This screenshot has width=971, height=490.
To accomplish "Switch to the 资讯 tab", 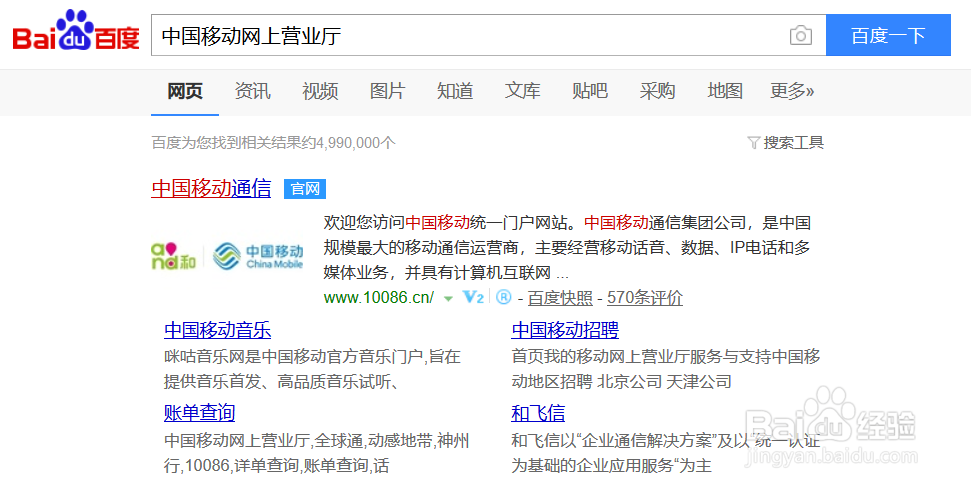I will (253, 91).
